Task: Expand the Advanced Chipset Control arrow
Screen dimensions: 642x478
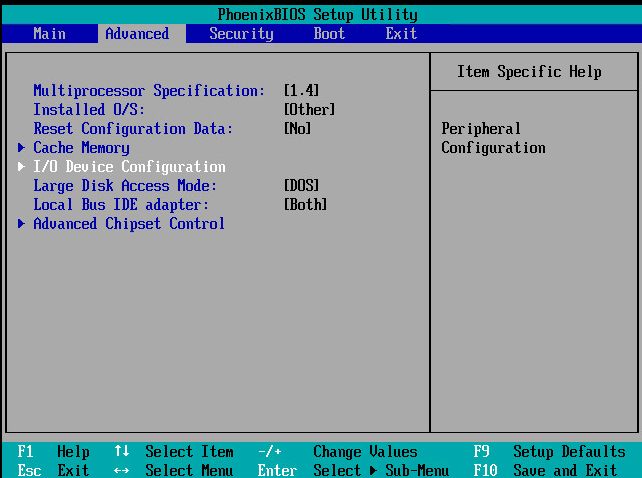Action: pyautogui.click(x=21, y=223)
